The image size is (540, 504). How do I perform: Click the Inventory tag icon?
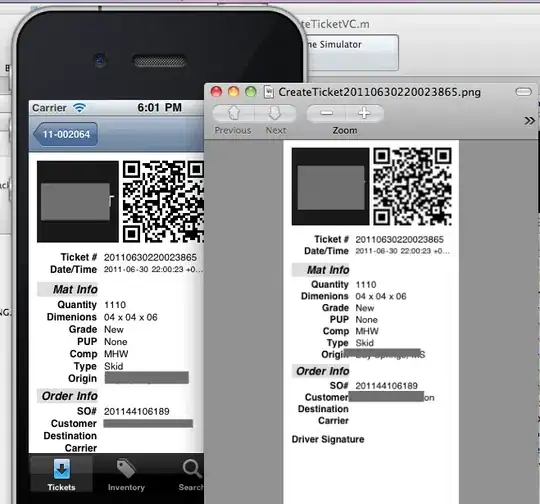(x=126, y=468)
